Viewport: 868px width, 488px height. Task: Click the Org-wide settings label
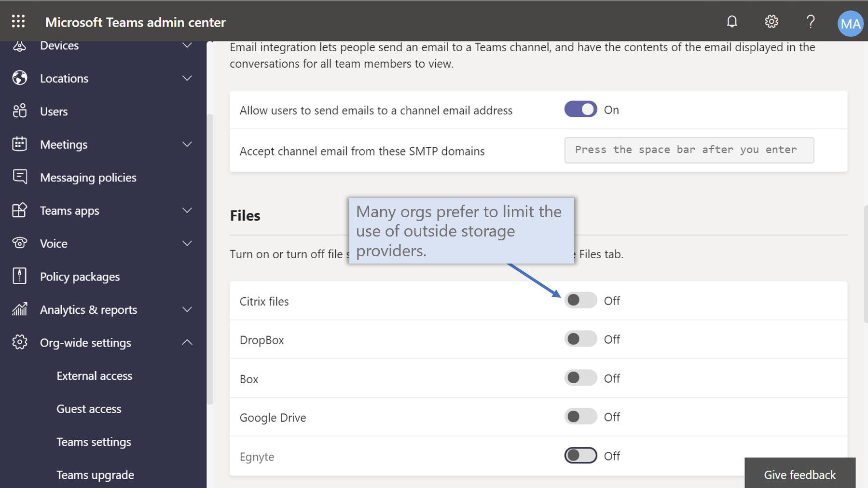point(85,343)
